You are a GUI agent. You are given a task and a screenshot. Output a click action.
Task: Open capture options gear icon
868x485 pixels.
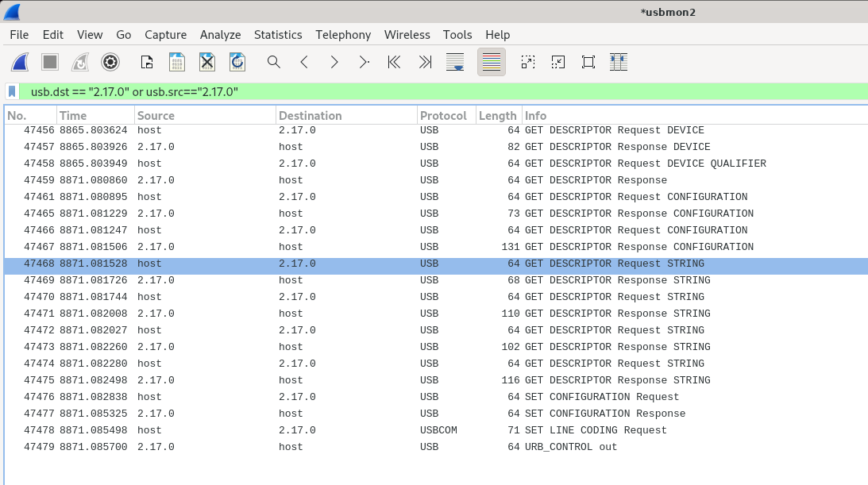pos(110,62)
